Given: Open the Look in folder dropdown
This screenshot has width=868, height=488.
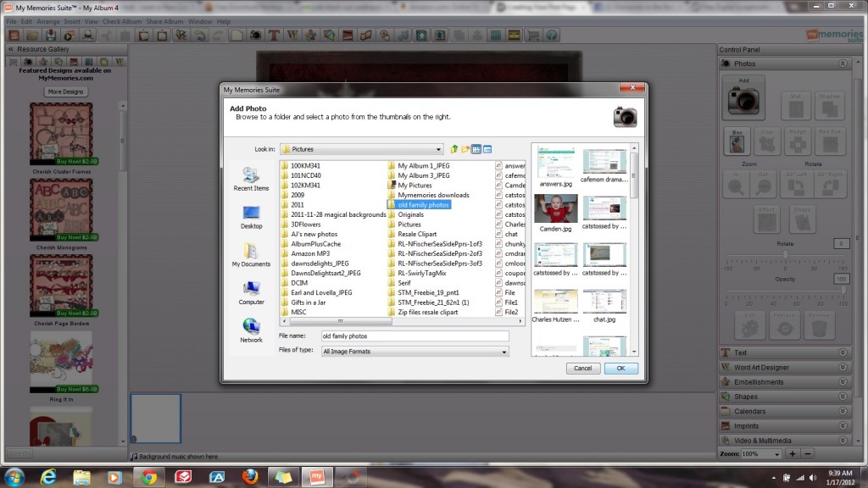Looking at the screenshot, I should pyautogui.click(x=362, y=149).
